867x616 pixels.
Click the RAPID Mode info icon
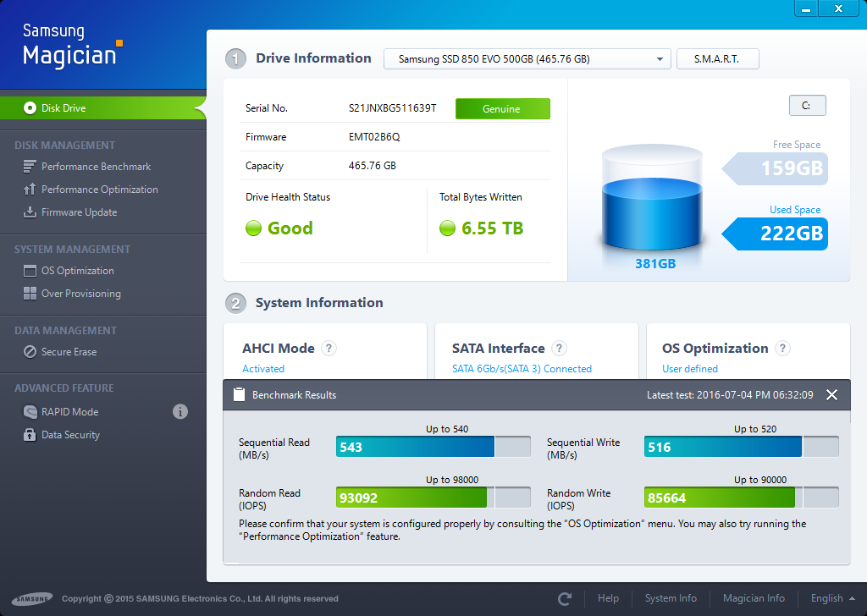click(180, 412)
